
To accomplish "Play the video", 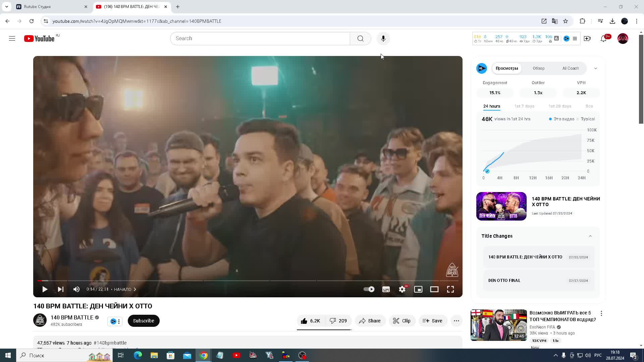I will (45, 289).
